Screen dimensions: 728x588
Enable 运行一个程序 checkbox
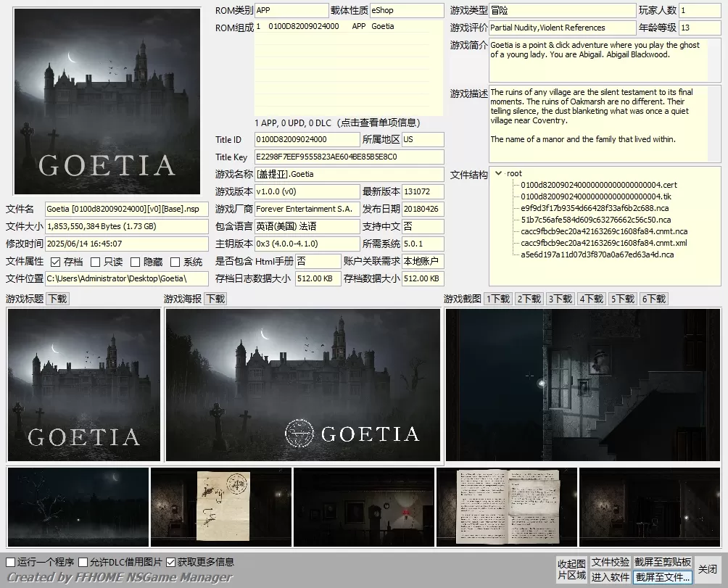click(x=11, y=562)
